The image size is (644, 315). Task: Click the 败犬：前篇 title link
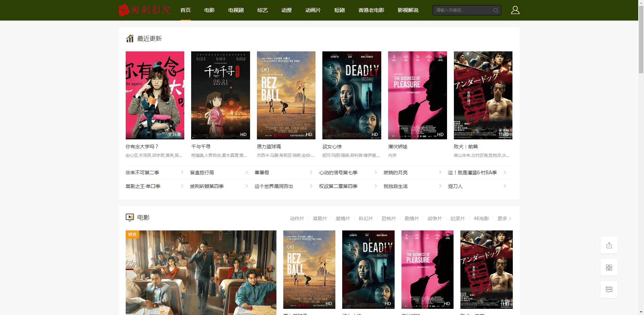tap(466, 147)
